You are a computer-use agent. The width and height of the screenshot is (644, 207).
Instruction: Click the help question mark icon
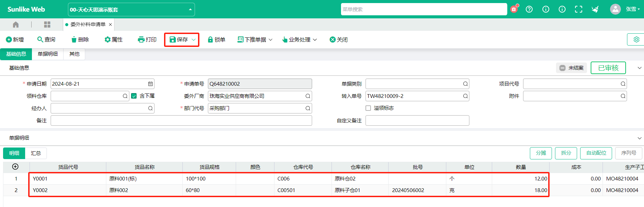(x=529, y=9)
